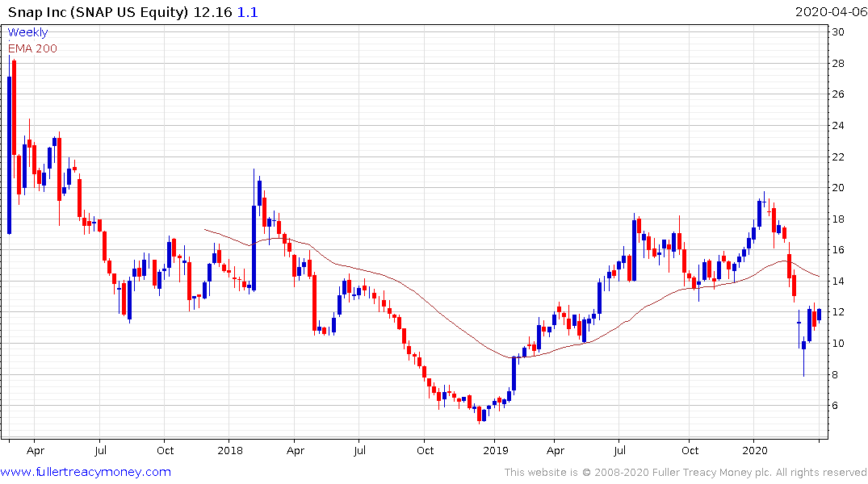
Task: Select the large blue candle near 2019 start
Action: tap(514, 374)
